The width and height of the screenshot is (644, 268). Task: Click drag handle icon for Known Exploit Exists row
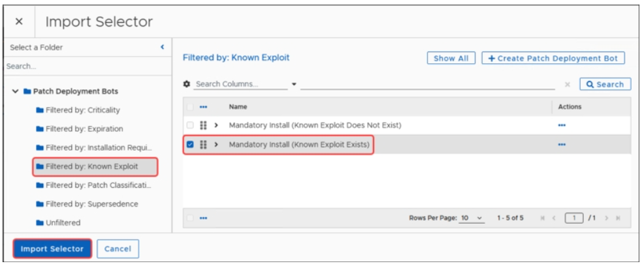(x=203, y=145)
